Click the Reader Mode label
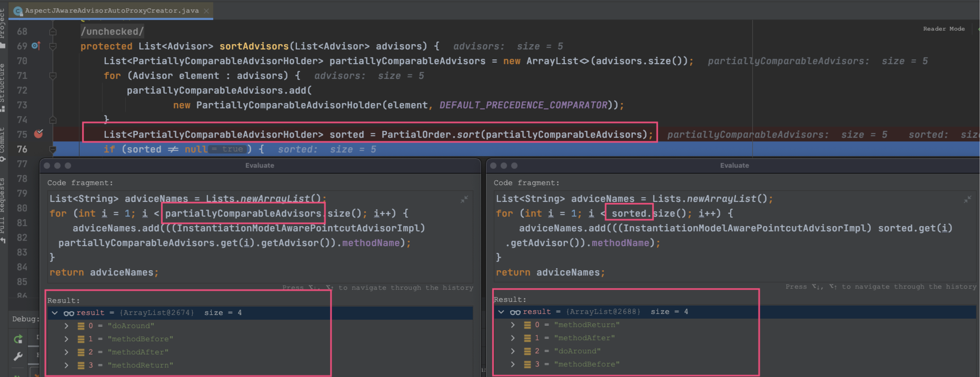The height and width of the screenshot is (377, 980). tap(943, 29)
